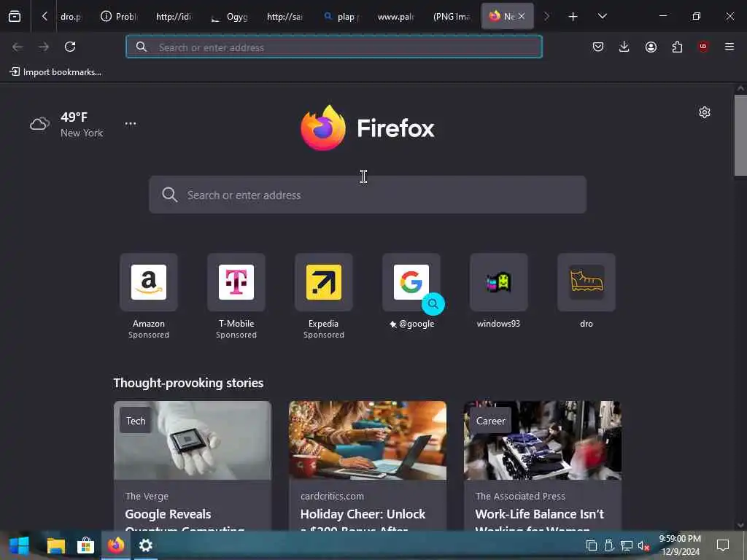Expand the list all tabs dropdown

click(602, 16)
